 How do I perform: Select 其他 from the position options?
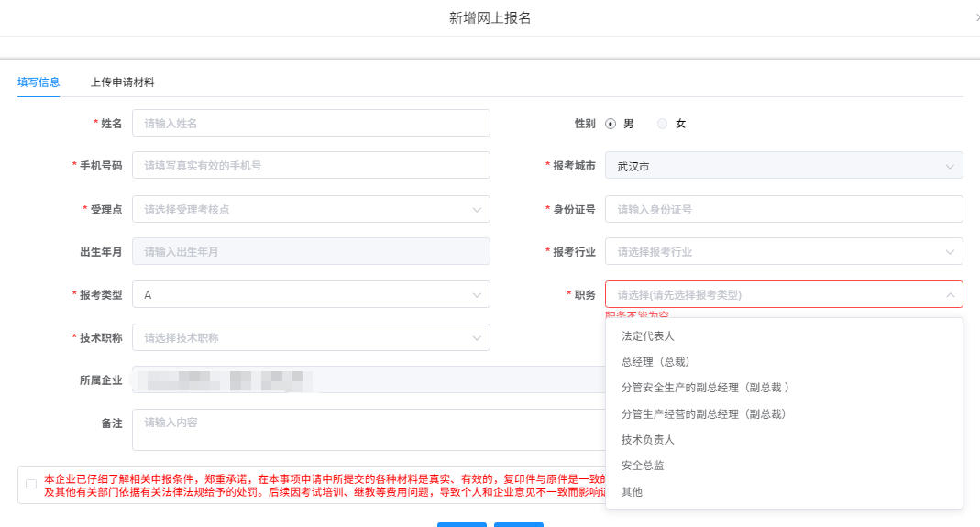point(632,492)
